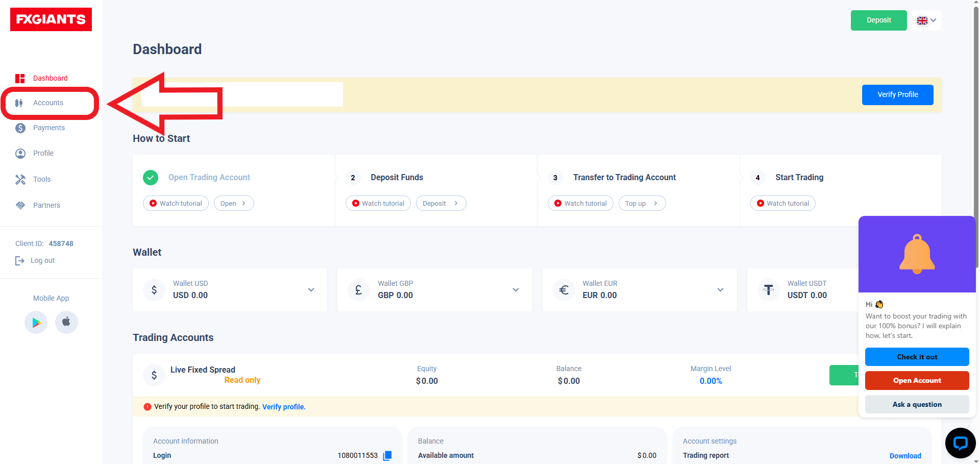Click the Accounts candlestick icon
The image size is (980, 464).
click(x=19, y=103)
